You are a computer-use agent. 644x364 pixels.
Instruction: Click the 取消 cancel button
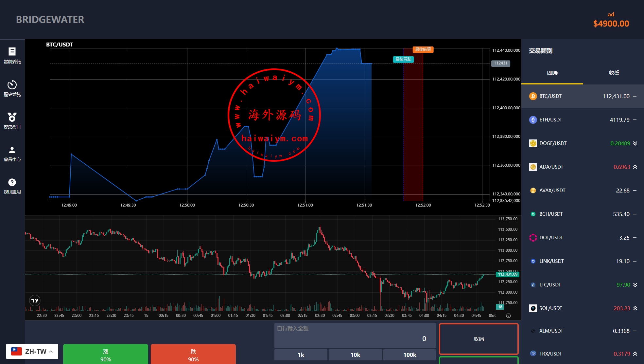pyautogui.click(x=479, y=339)
